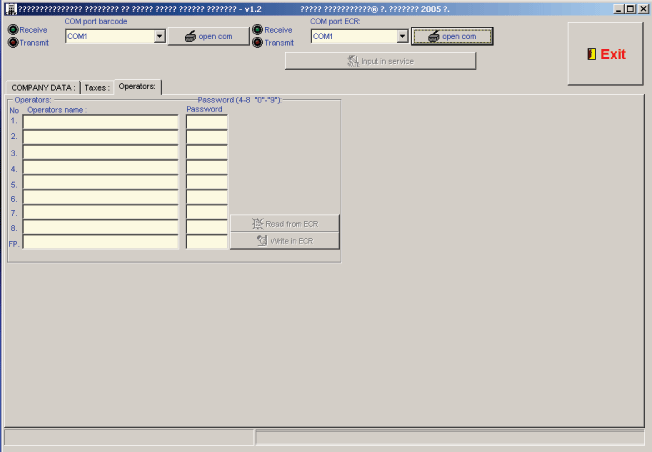Click the ECR Transmit indicator light
652x452 pixels.
(x=258, y=42)
